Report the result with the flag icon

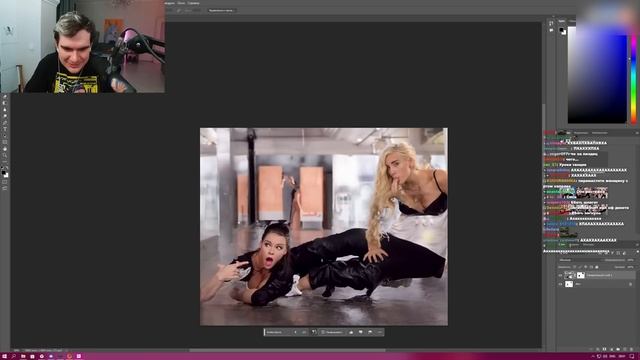pyautogui.click(x=370, y=332)
